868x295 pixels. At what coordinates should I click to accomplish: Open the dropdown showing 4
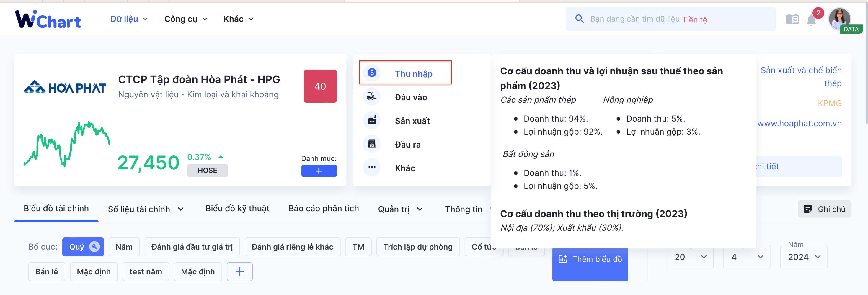(x=747, y=257)
